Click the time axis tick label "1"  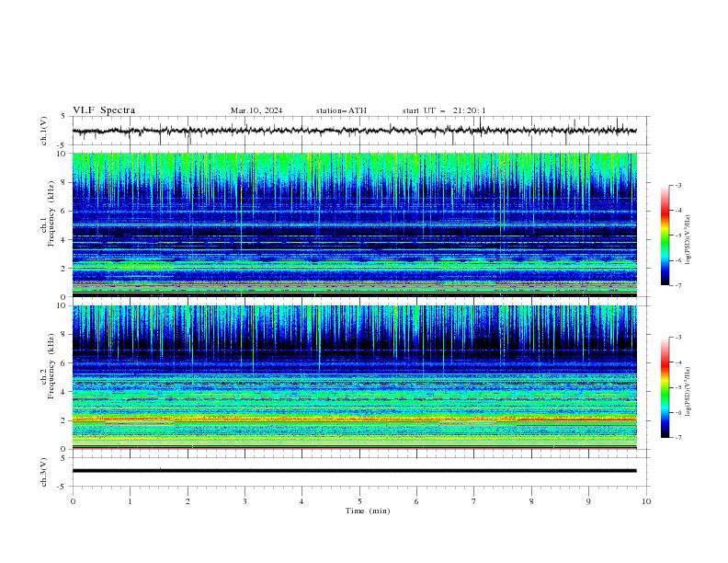pyautogui.click(x=130, y=501)
